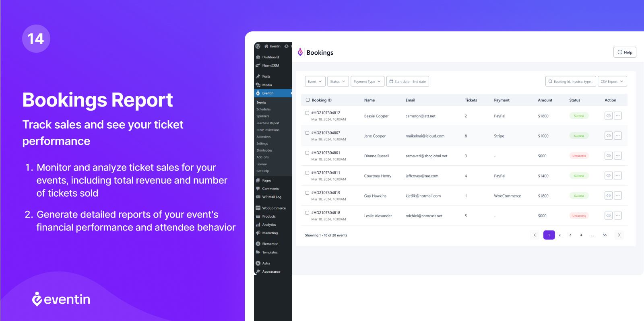Screen dimensions: 644x321
Task: Go to next page with right chevron
Action: tap(619, 235)
